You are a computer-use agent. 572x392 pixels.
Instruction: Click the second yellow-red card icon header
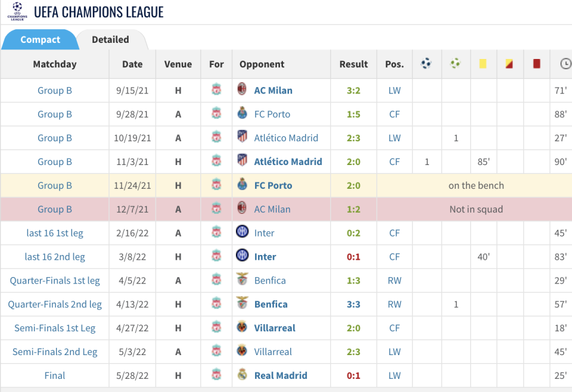point(509,64)
